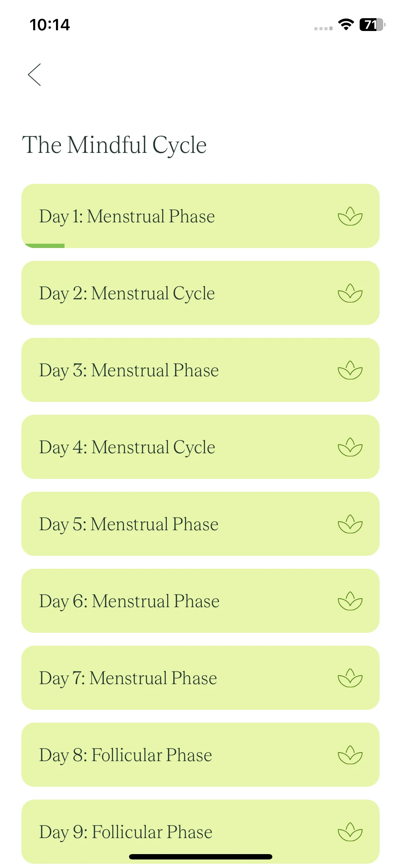
Task: Open Day 8: Follicular Phase session
Action: click(200, 755)
